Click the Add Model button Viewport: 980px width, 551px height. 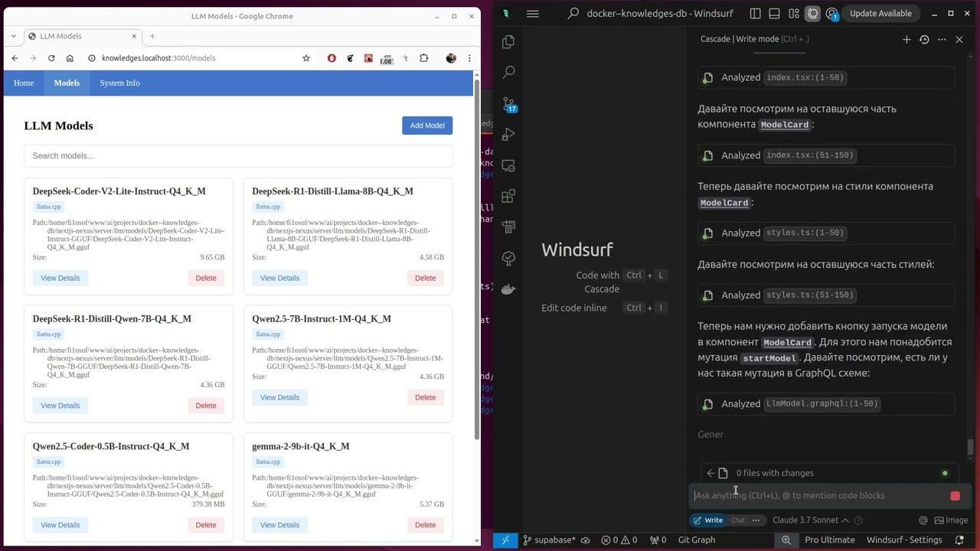coord(427,126)
